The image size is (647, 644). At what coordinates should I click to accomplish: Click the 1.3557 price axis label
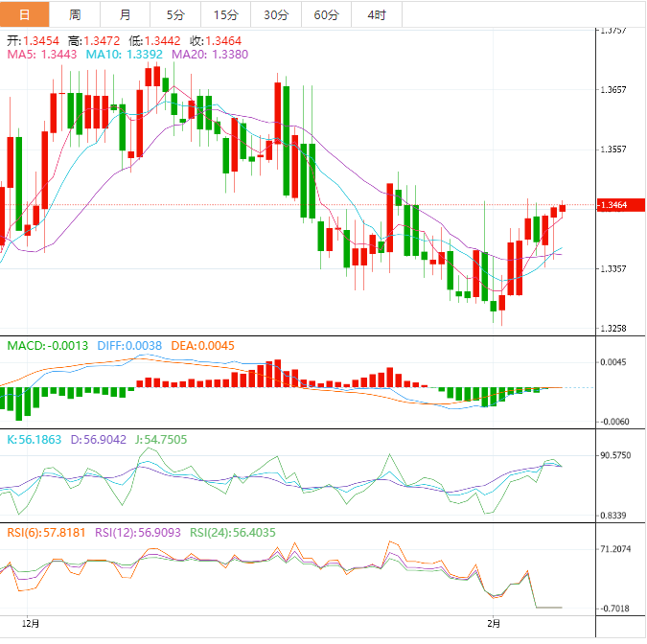[x=613, y=149]
